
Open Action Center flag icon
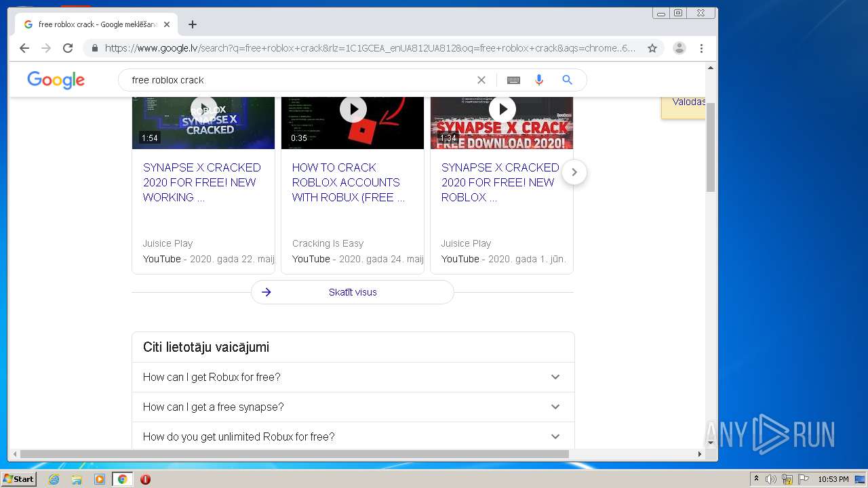click(x=804, y=479)
